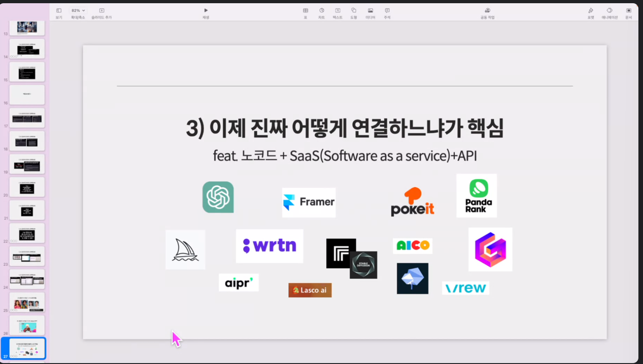Select slide 14 thumbnail in navigator

(27, 49)
